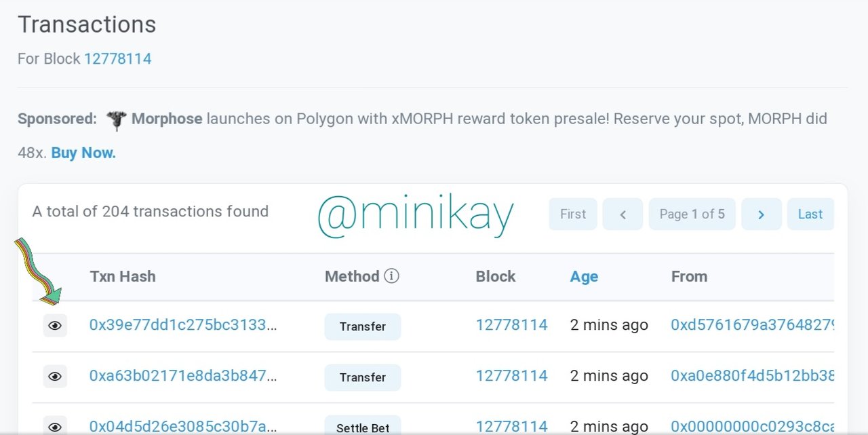Open sender address 0xd5761679a3764827
The height and width of the screenshot is (435, 868).
click(x=752, y=325)
